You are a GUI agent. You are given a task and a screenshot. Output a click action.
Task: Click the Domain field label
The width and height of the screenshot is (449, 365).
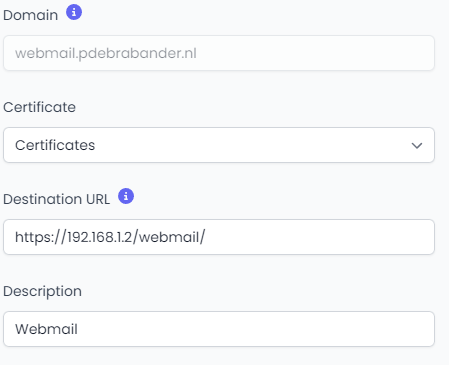point(31,15)
